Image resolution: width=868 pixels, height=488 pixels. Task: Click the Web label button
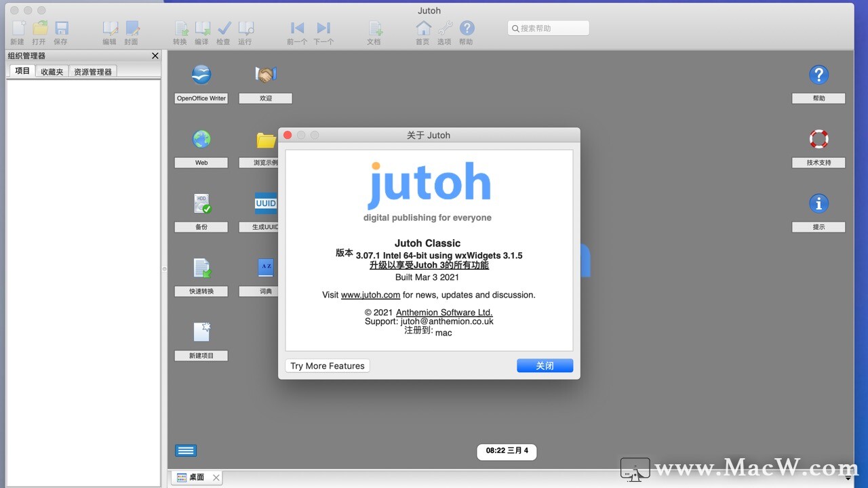(201, 163)
